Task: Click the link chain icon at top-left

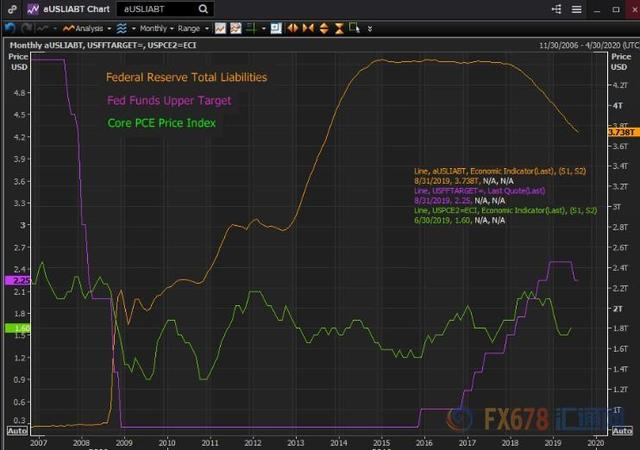Action: (10, 9)
